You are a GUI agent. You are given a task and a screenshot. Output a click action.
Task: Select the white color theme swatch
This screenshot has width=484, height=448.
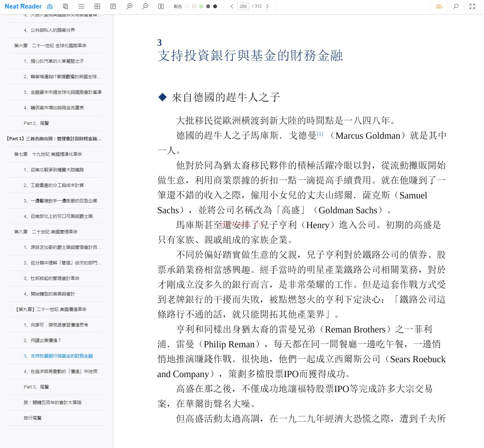pos(187,6)
